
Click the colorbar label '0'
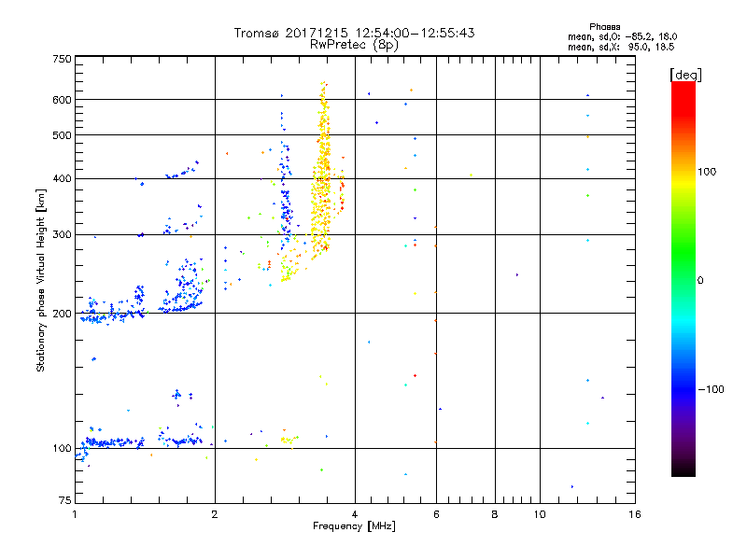click(x=700, y=280)
